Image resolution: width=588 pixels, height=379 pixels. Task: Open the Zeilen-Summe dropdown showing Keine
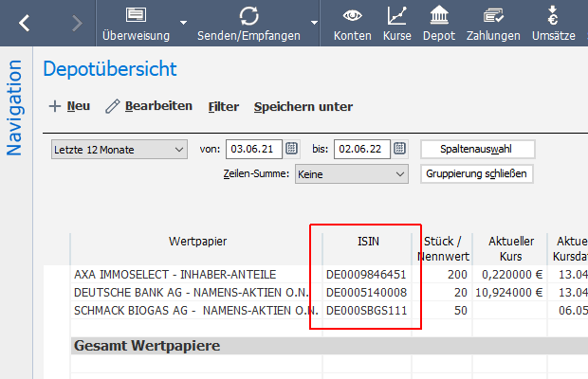tap(351, 174)
